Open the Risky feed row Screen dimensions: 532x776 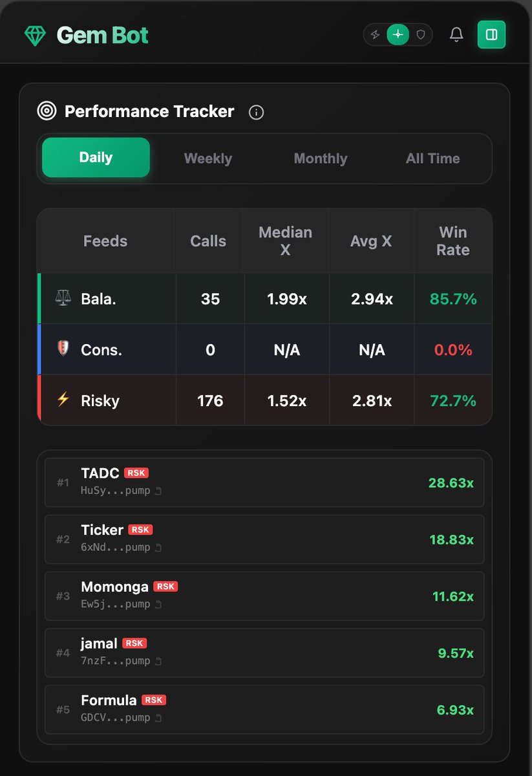click(265, 400)
